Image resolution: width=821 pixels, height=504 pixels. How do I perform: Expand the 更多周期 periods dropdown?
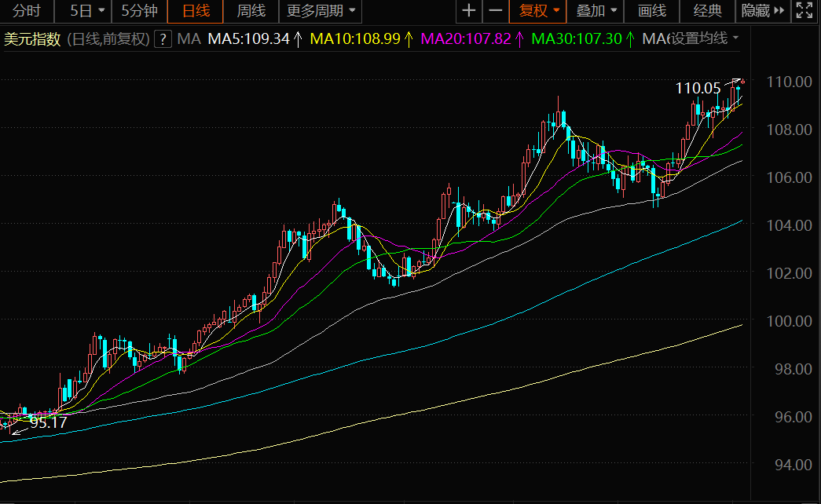tap(321, 10)
